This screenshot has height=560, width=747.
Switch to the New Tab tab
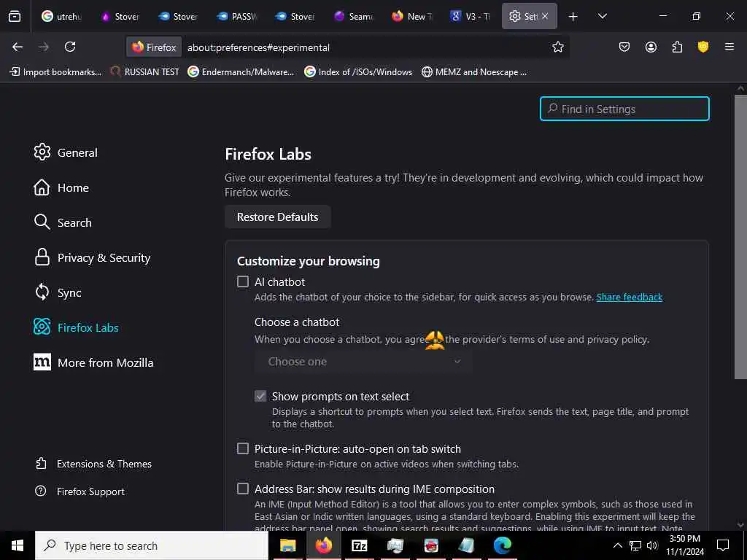tap(412, 16)
